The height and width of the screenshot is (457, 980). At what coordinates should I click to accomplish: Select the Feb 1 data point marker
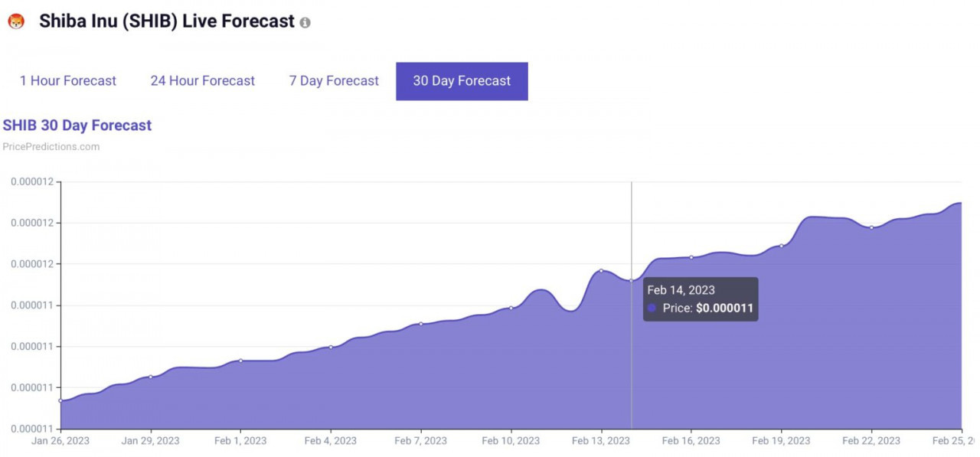point(240,361)
